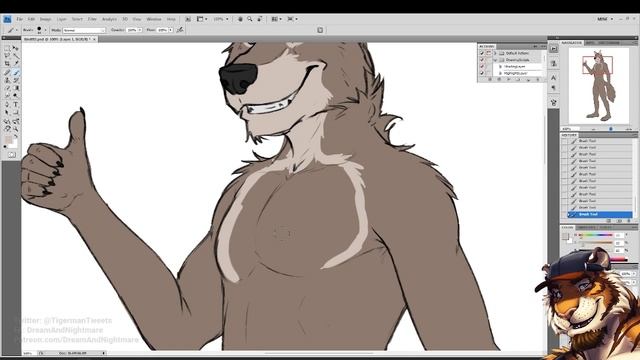This screenshot has width=640, height=360.
Task: Select the Shape tool in toolbox
Action: point(16,112)
